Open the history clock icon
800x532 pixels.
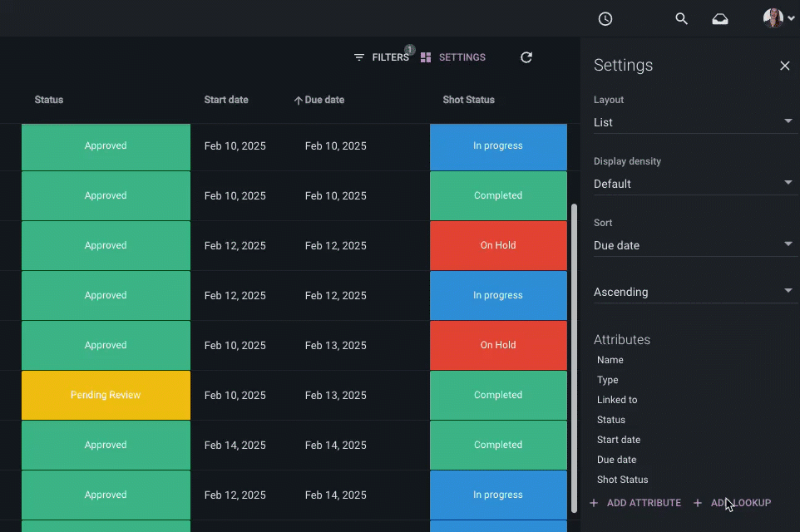click(605, 19)
